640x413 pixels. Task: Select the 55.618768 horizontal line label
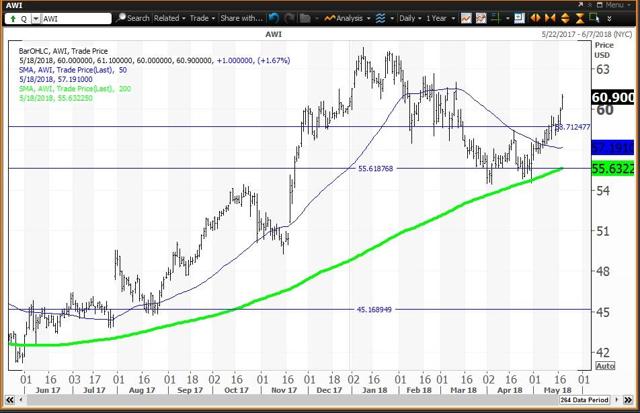point(376,169)
